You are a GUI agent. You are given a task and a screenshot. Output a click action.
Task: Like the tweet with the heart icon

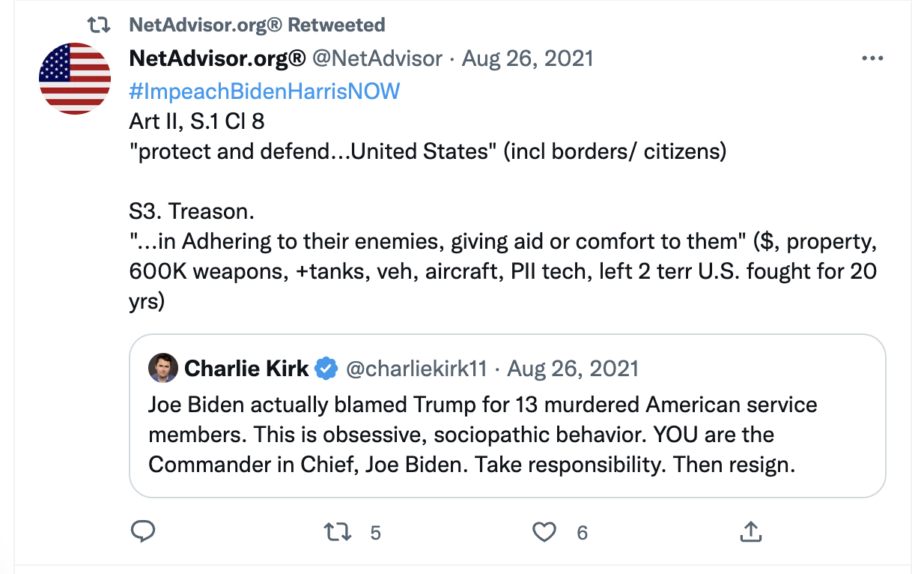544,532
